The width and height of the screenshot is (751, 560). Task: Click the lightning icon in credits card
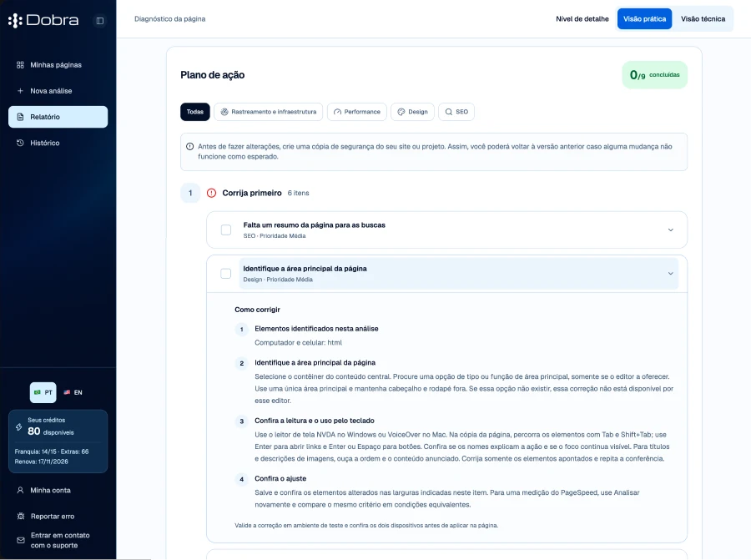click(x=18, y=426)
